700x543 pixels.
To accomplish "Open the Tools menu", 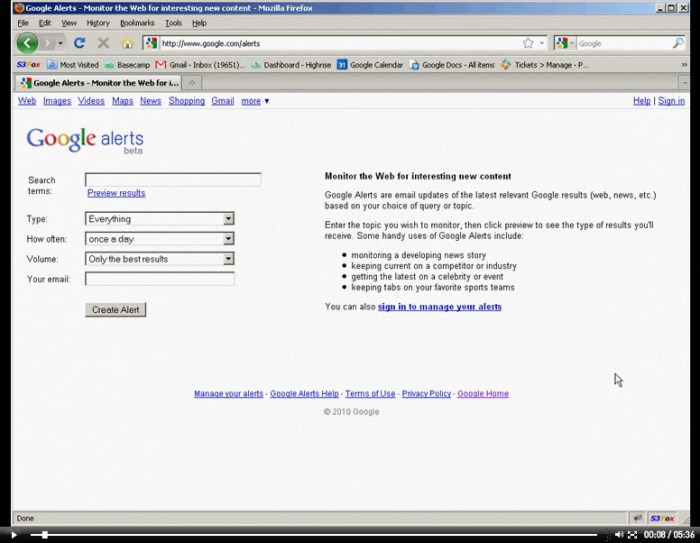I will point(173,23).
